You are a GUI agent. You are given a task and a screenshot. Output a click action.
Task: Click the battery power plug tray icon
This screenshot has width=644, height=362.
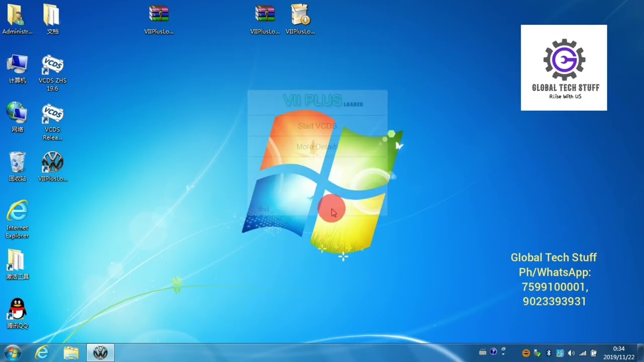click(594, 353)
